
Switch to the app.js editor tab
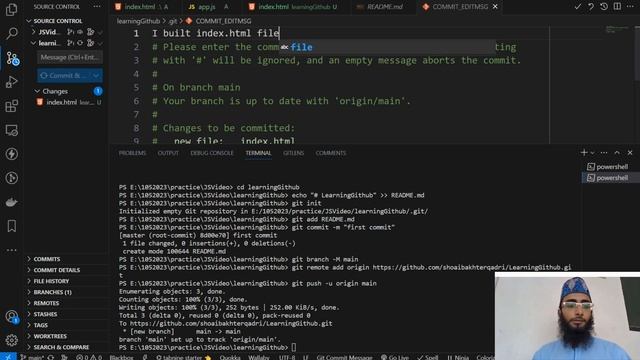tap(207, 7)
